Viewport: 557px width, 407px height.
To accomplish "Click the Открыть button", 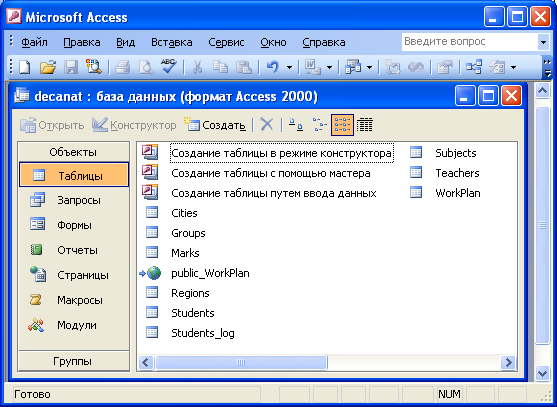I will [x=52, y=125].
